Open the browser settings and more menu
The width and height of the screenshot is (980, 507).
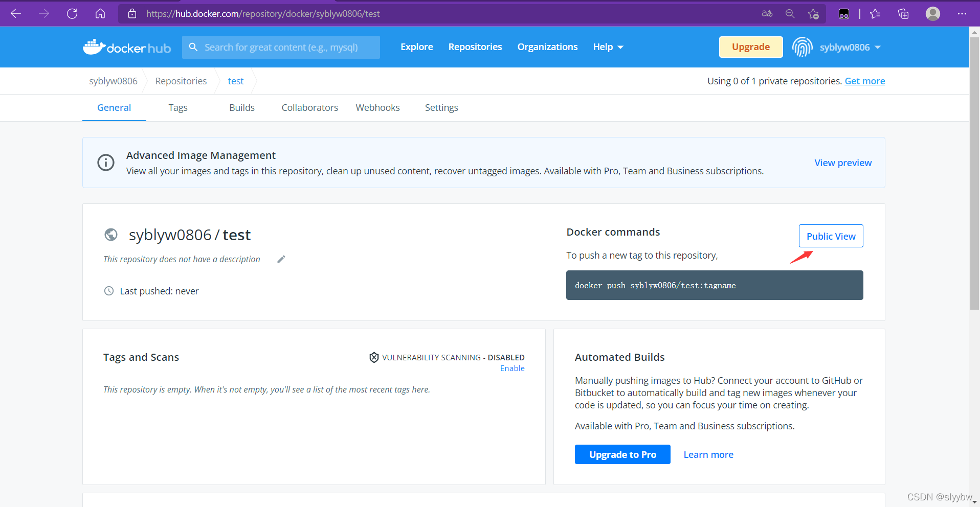pos(962,14)
